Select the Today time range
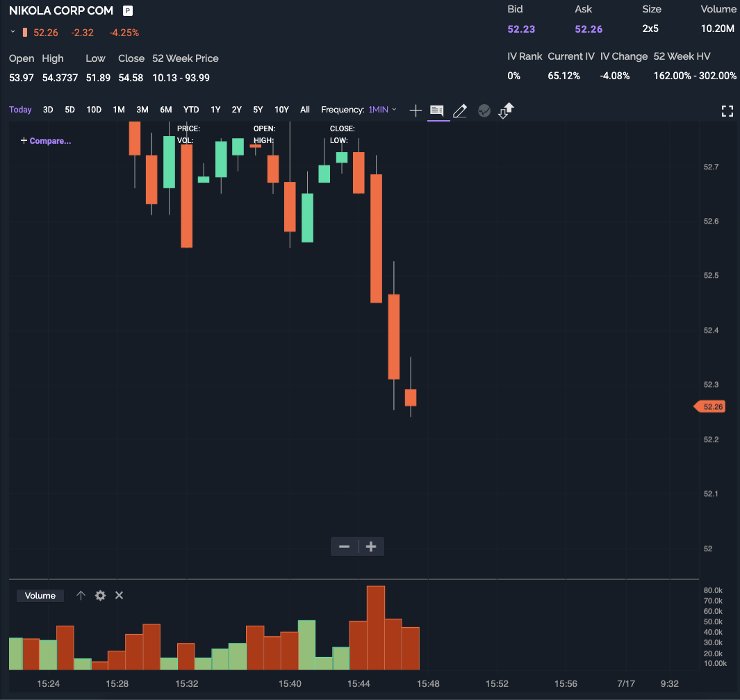740x700 pixels. pyautogui.click(x=20, y=110)
